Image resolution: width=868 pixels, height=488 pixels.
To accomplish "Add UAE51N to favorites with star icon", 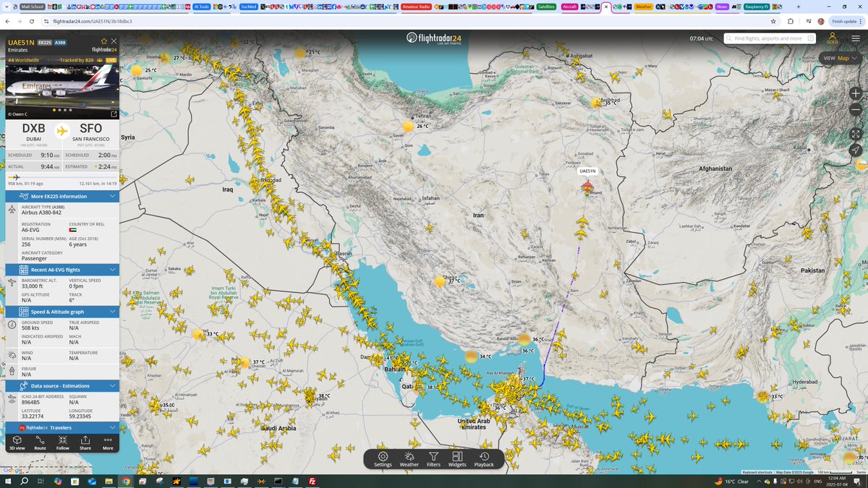I will (x=104, y=41).
